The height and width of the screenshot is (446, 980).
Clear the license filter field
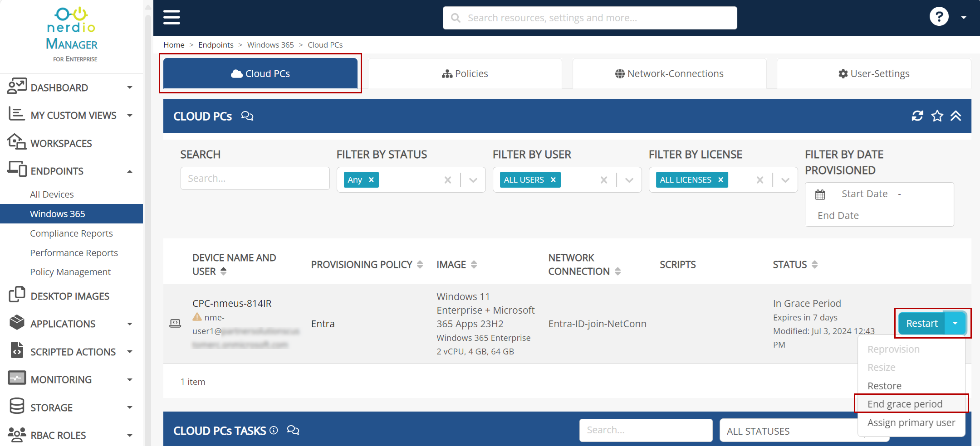[760, 180]
